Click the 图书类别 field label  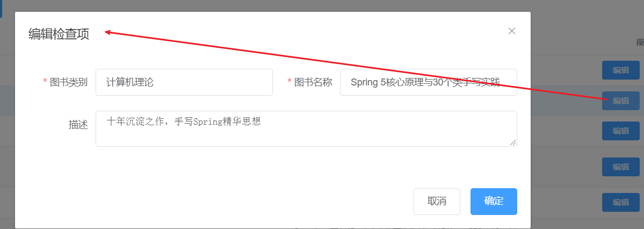click(x=69, y=82)
